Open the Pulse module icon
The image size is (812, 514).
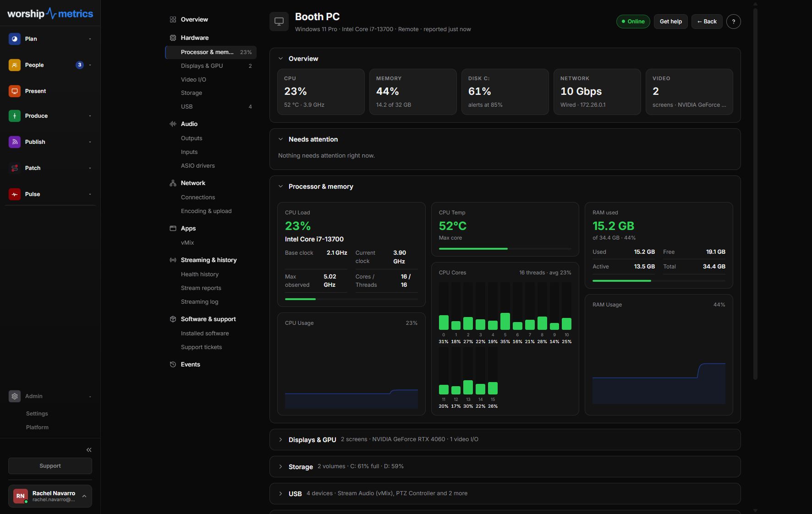pyautogui.click(x=15, y=194)
